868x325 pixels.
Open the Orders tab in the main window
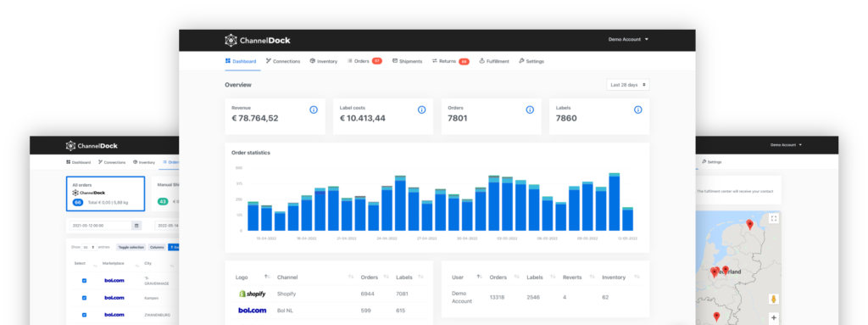(x=359, y=61)
